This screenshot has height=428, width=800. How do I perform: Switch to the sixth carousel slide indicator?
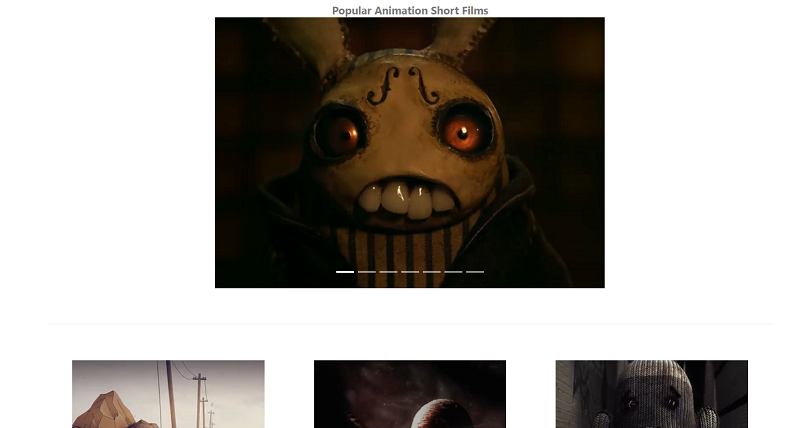(453, 272)
